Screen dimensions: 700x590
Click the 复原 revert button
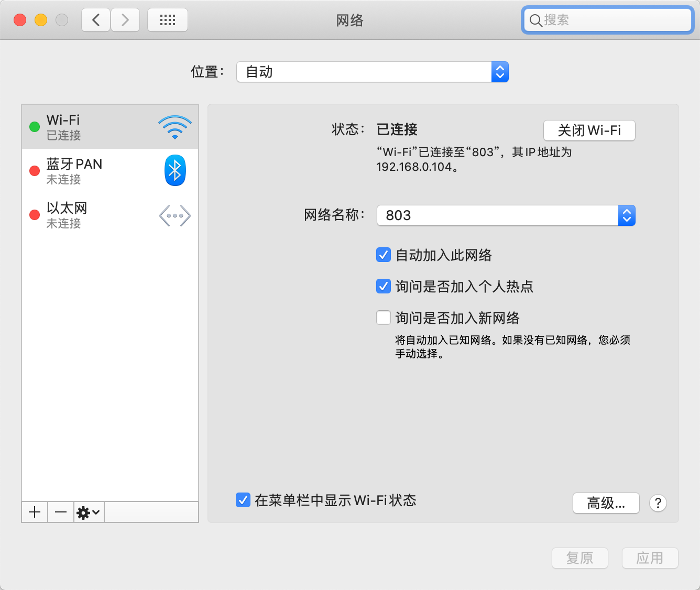point(580,558)
